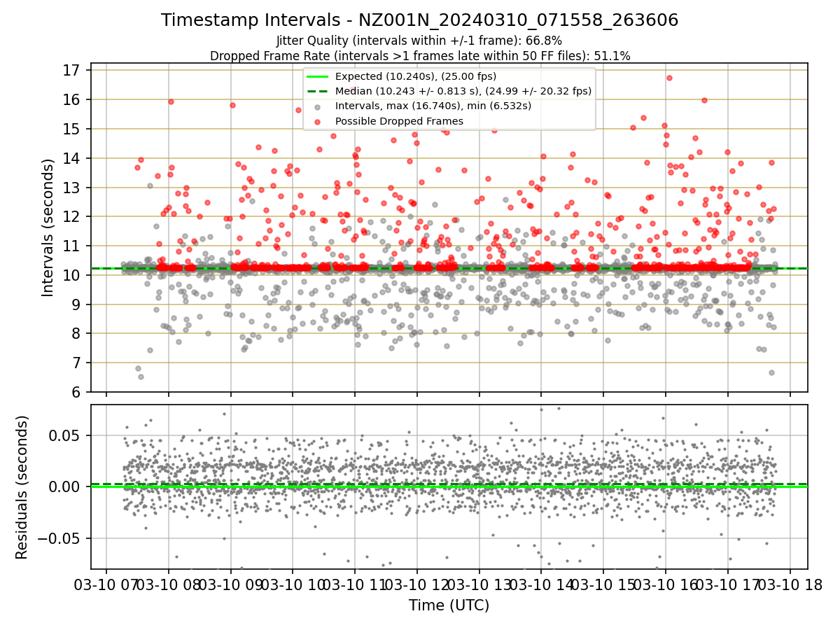840x630 pixels.
Task: Select the 'Jitter Quality' 66.8% subtitle line
Action: click(419, 41)
